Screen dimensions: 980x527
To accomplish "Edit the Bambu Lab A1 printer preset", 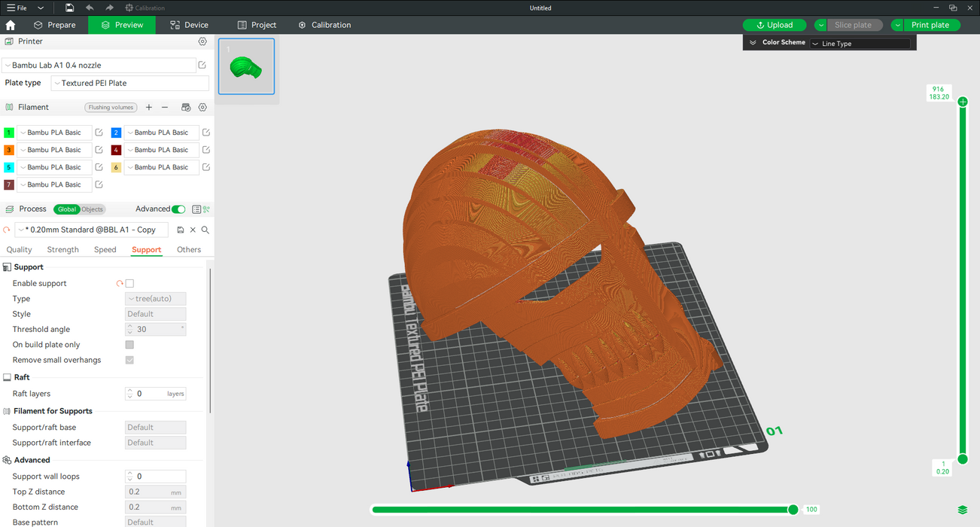I will click(x=202, y=65).
